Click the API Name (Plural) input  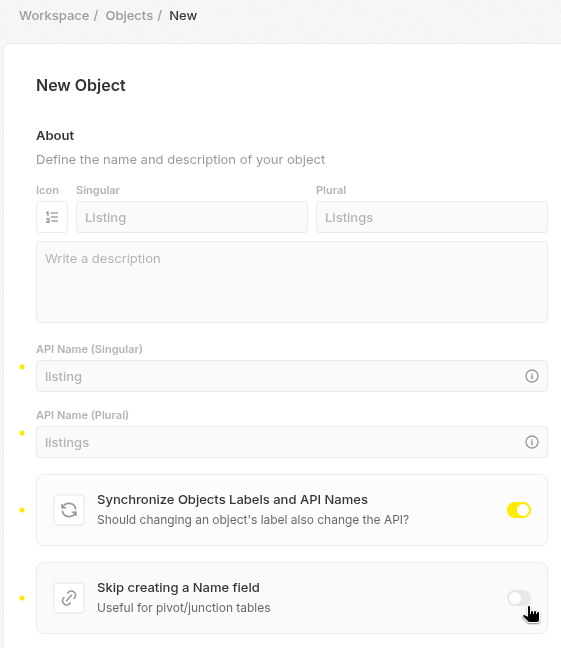click(x=292, y=442)
